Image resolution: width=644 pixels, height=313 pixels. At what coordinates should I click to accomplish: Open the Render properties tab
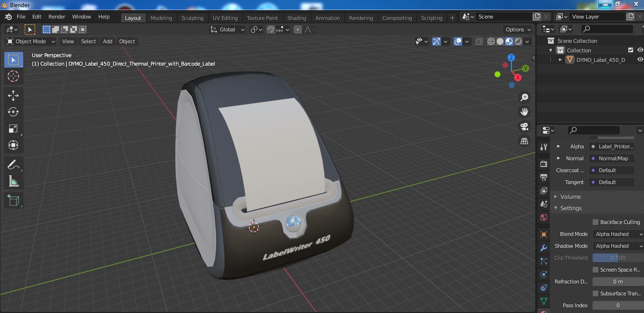544,164
